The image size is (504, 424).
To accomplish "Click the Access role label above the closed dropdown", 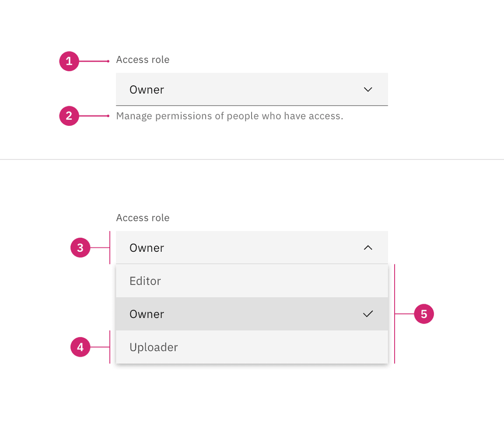I will [143, 60].
